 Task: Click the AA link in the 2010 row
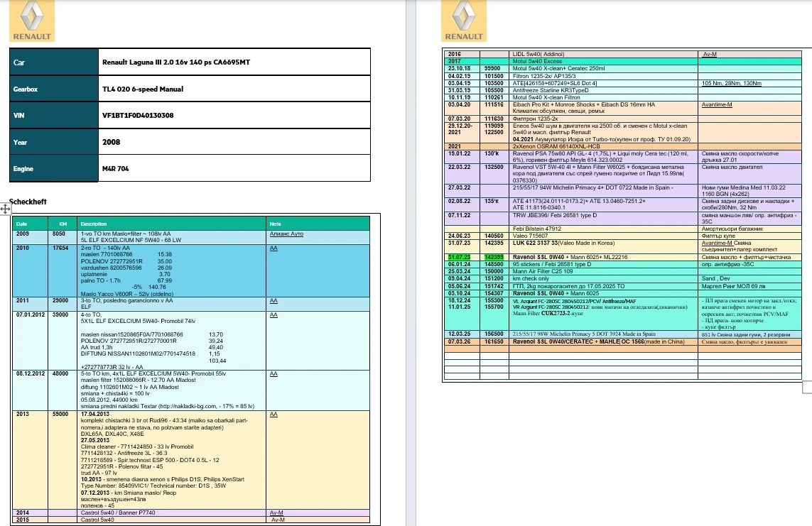click(x=274, y=248)
